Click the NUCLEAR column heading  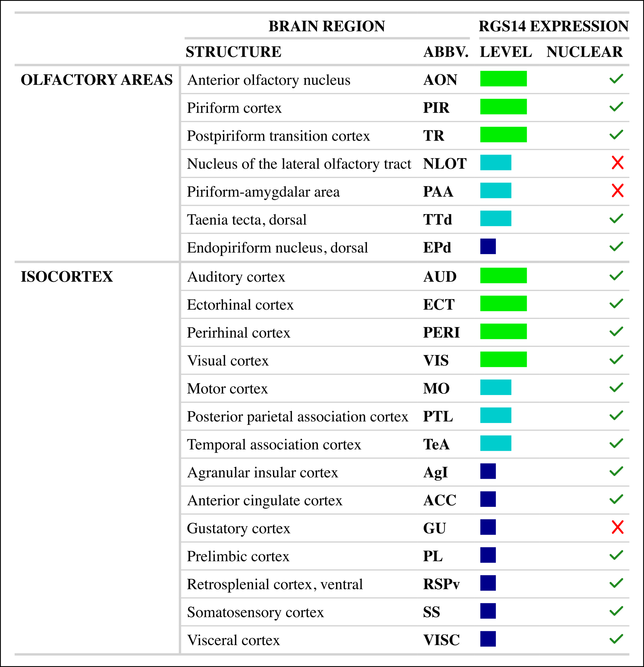coord(584,52)
